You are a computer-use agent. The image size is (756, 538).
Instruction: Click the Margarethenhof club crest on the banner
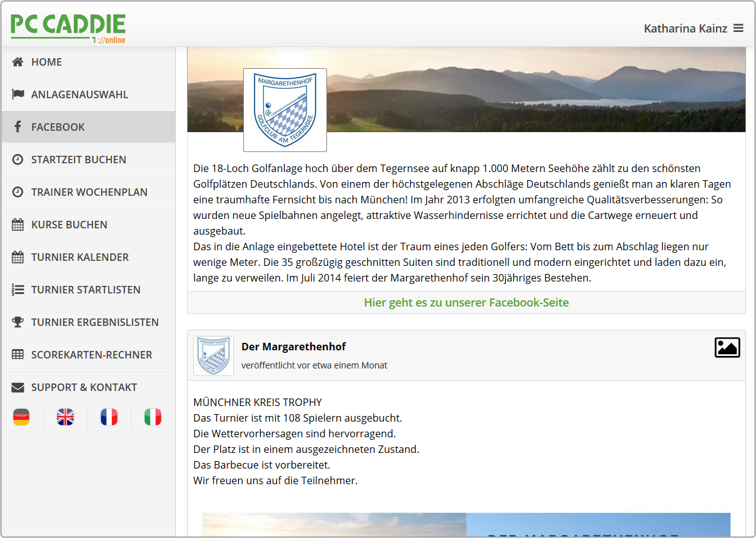(x=285, y=110)
